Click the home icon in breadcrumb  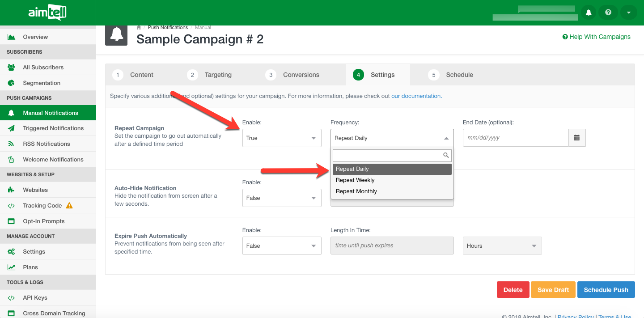[x=139, y=28]
